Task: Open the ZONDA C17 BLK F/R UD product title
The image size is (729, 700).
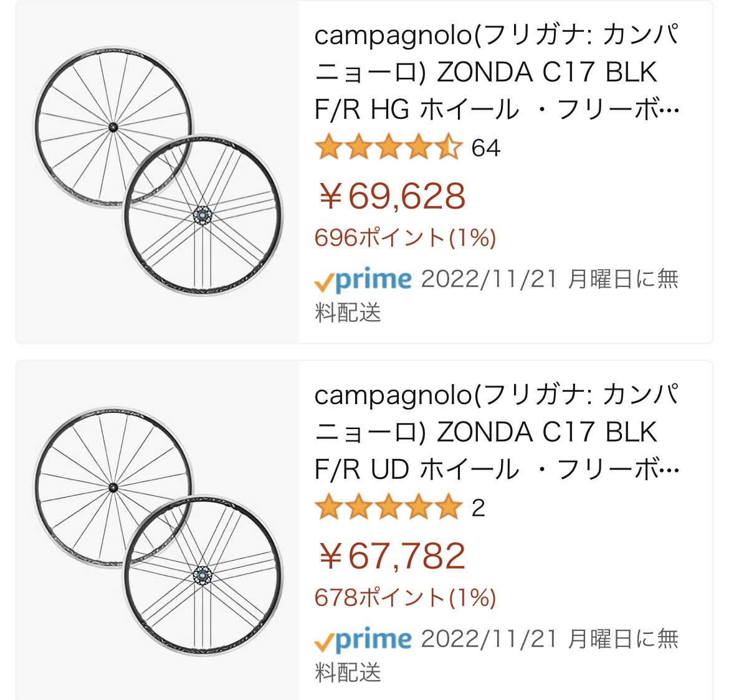Action: 496,432
